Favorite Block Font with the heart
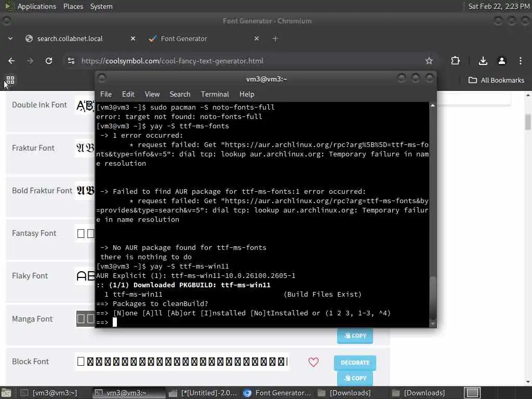This screenshot has width=532, height=399. coord(313,362)
